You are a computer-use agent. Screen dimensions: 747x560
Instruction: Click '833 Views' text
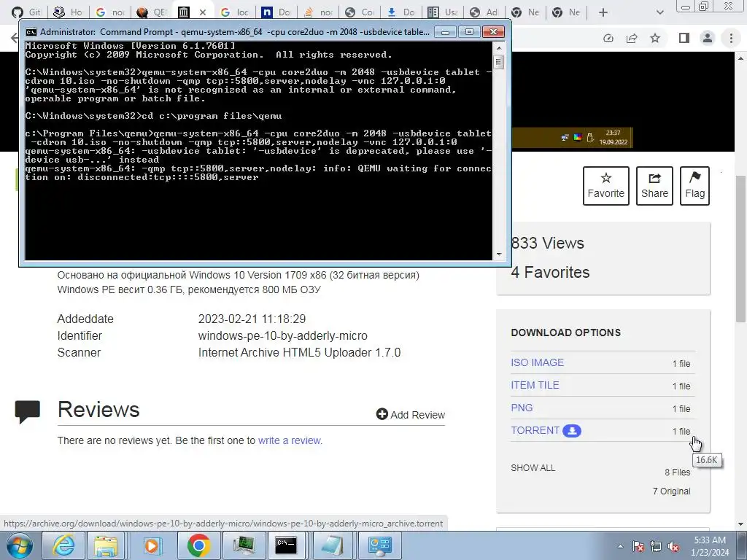pyautogui.click(x=547, y=244)
